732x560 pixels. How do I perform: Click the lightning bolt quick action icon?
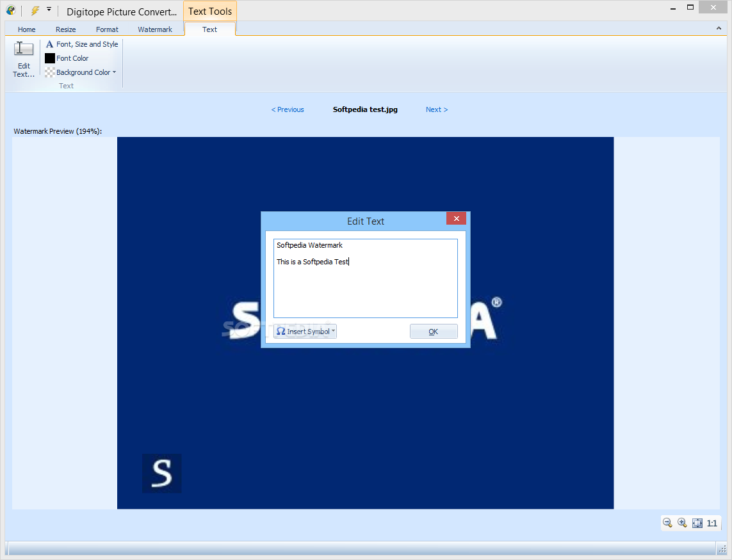(x=35, y=10)
